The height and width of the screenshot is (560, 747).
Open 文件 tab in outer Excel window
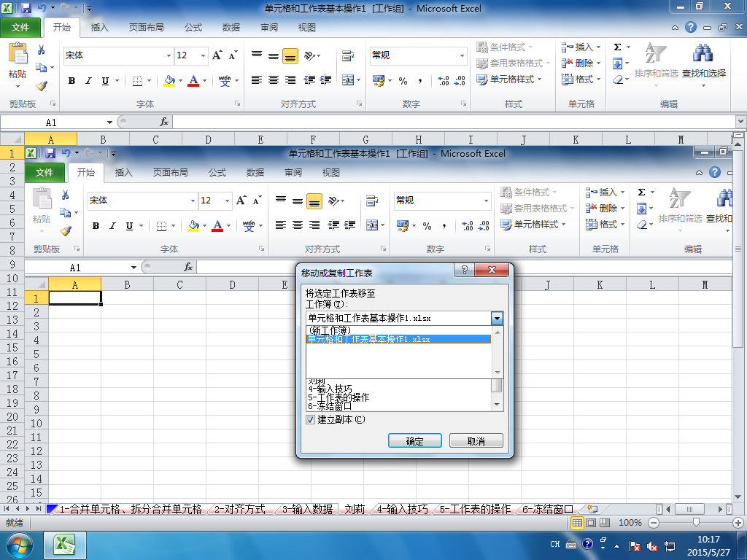pyautogui.click(x=20, y=28)
